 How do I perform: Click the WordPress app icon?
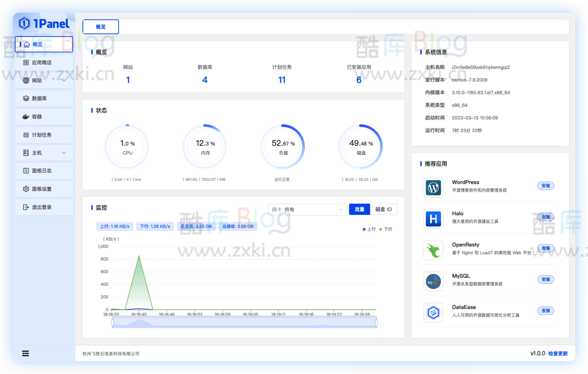click(x=433, y=188)
